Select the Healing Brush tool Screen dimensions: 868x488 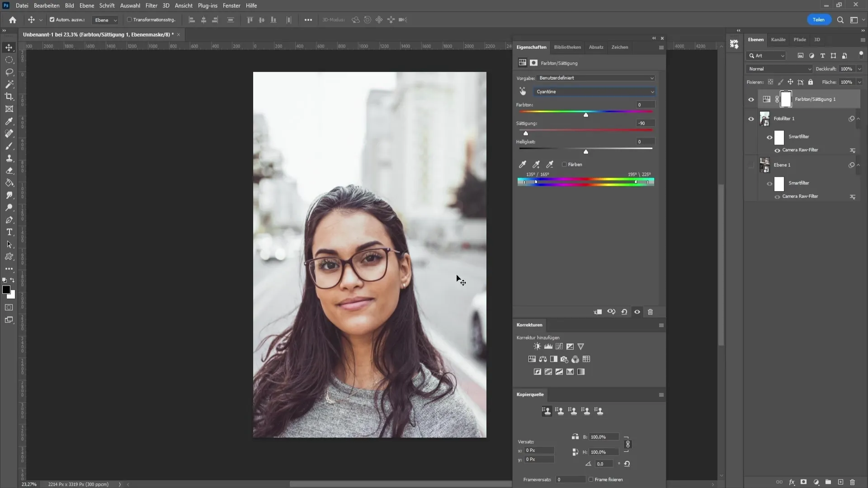9,133
